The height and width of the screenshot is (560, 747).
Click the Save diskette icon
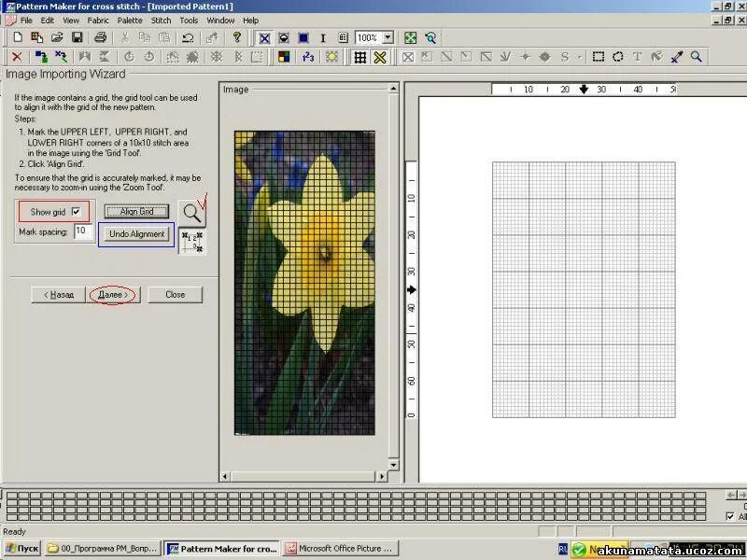[x=78, y=37]
